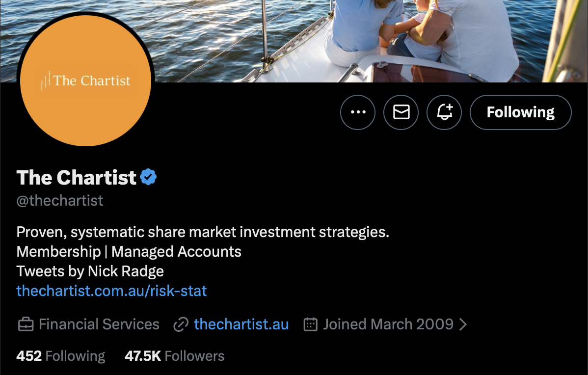Visit the thechartist.au website link

(x=241, y=324)
